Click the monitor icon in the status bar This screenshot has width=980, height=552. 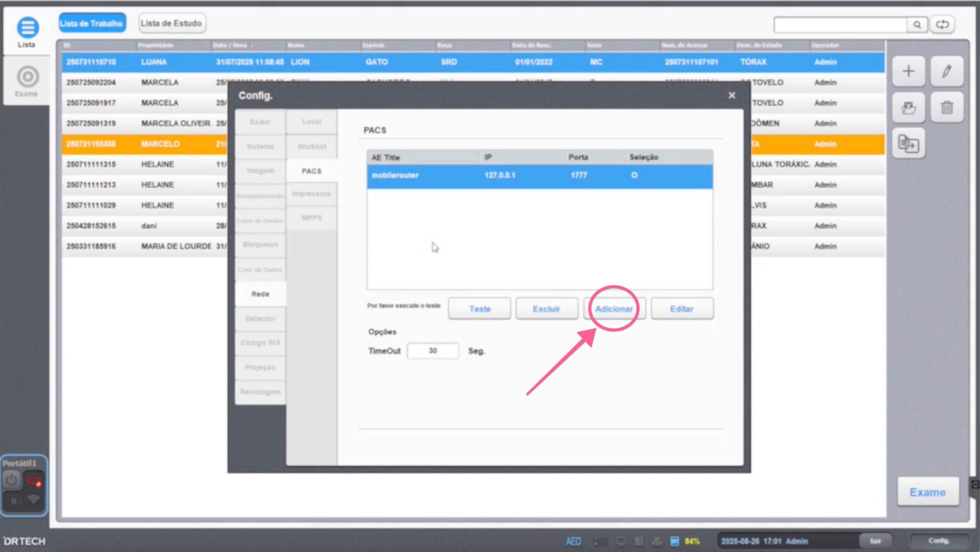pyautogui.click(x=621, y=541)
